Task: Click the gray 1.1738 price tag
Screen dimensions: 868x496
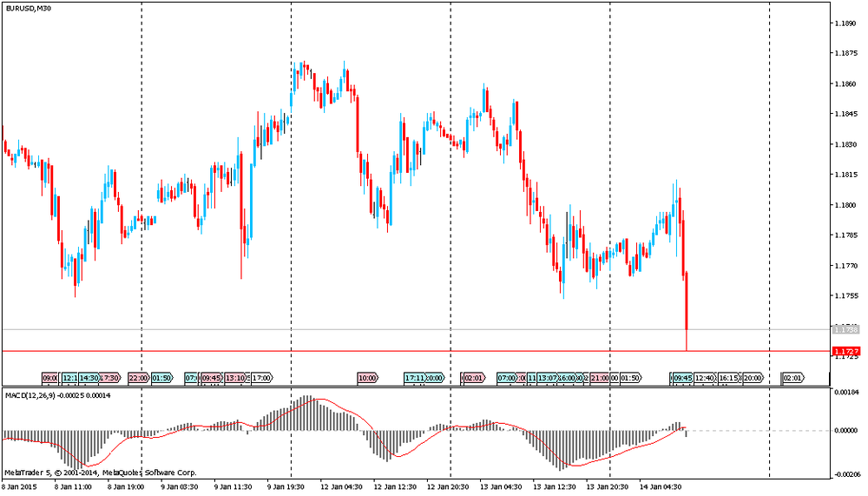Action: (x=845, y=330)
